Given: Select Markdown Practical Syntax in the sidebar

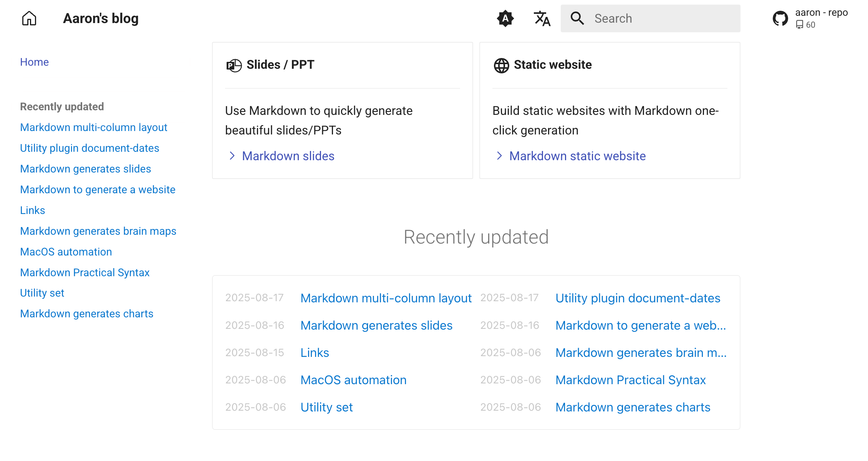Looking at the screenshot, I should point(84,272).
